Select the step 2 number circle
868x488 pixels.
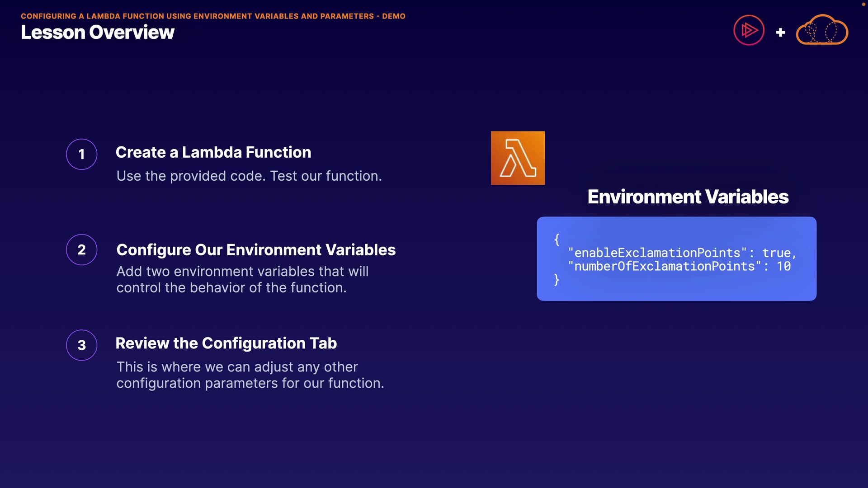pos(82,249)
